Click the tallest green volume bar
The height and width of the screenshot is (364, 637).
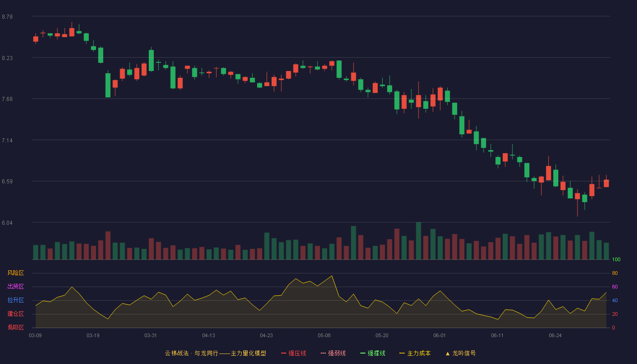pyautogui.click(x=418, y=241)
